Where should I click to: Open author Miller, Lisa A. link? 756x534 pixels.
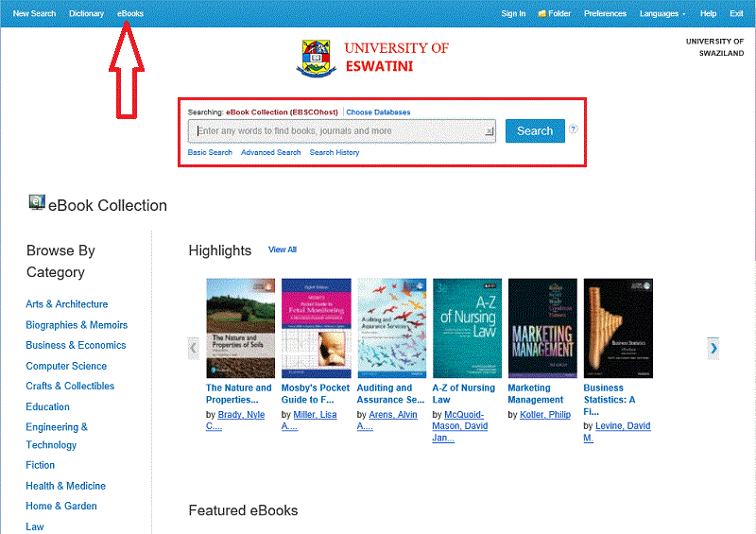310,421
